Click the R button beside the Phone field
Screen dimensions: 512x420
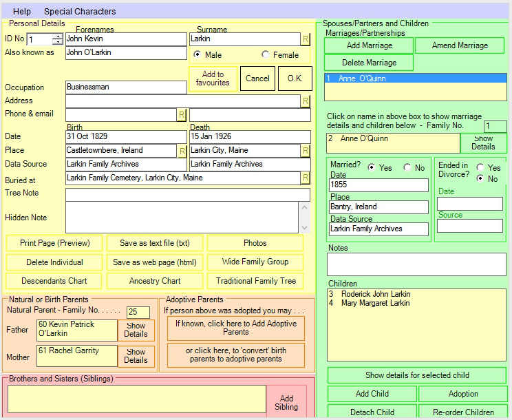[182, 115]
